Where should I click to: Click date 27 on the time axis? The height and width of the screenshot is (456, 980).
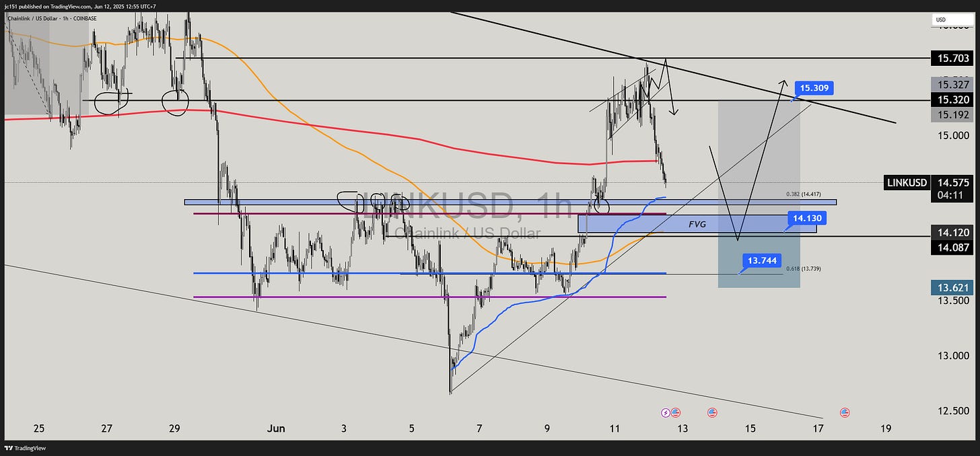(x=107, y=428)
